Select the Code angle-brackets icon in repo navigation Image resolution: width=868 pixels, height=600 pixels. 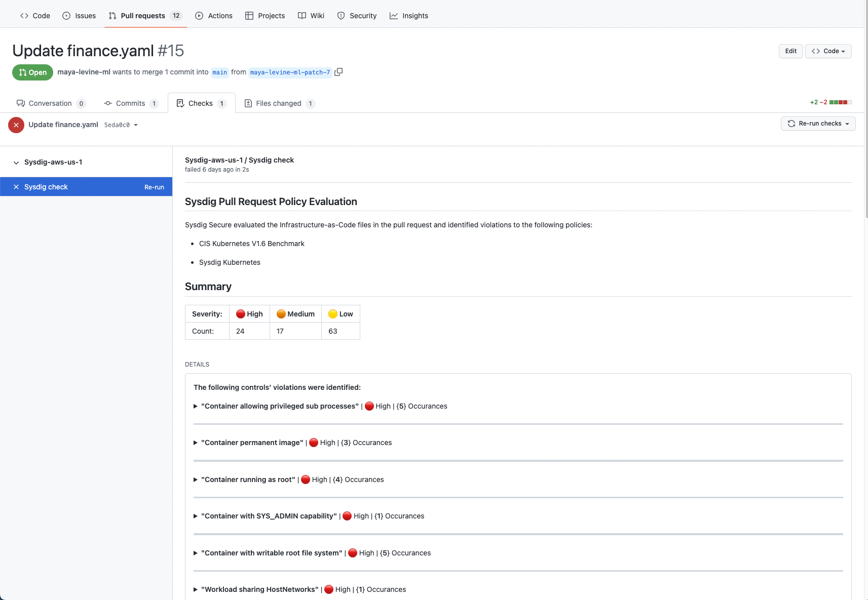tap(24, 16)
